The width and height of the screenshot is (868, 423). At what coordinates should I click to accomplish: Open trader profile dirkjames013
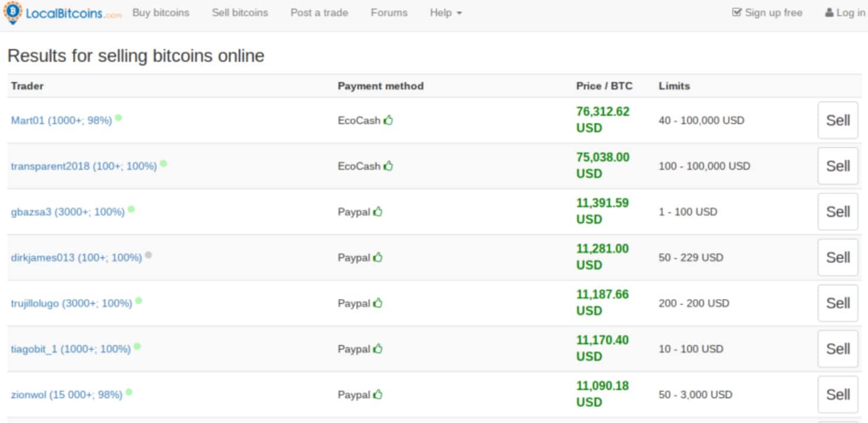(77, 257)
